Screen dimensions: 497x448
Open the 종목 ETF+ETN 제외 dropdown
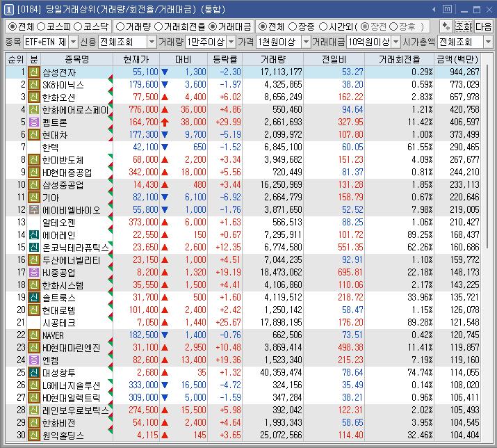pyautogui.click(x=73, y=42)
